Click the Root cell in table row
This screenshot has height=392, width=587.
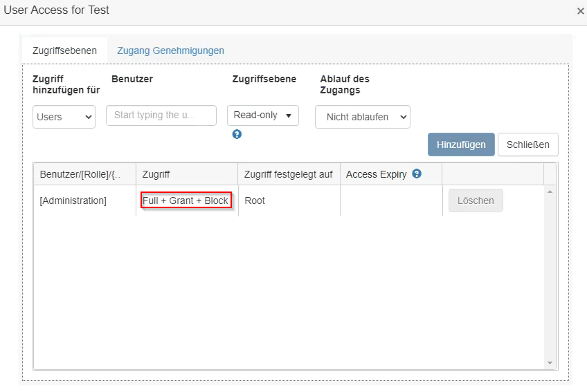pos(255,200)
